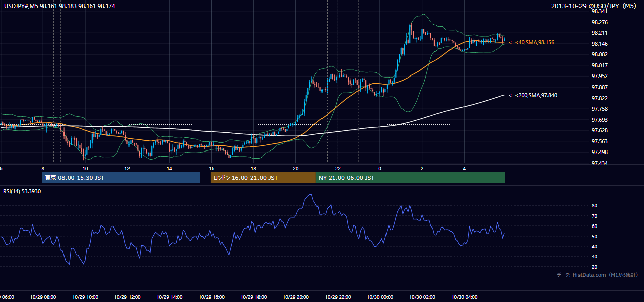Click the RSI 80 level label
This screenshot has width=644, height=302.
(595, 206)
